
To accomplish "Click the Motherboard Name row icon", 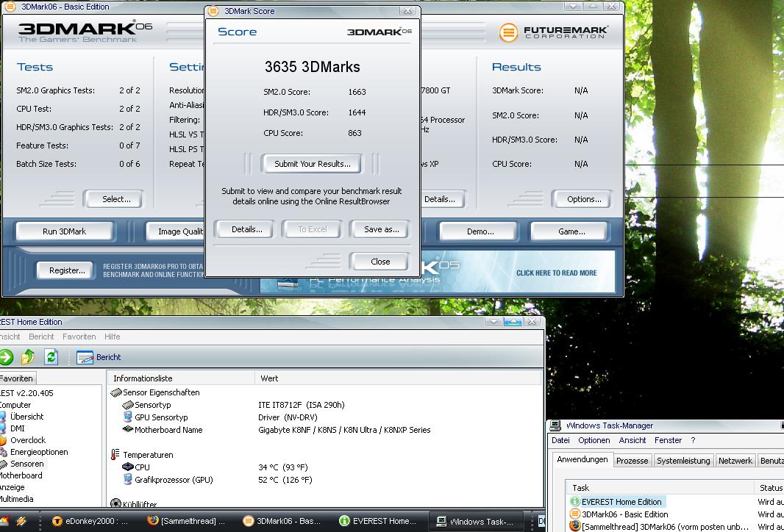I will click(x=127, y=430).
